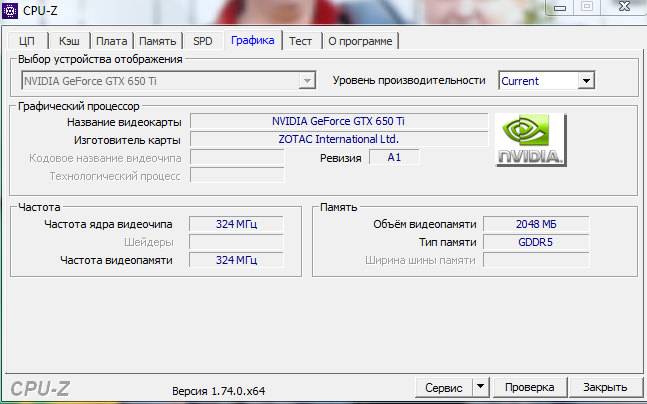Click the GPU core clock 324 МГц field
Image resolution: width=647 pixels, height=404 pixels.
point(236,224)
